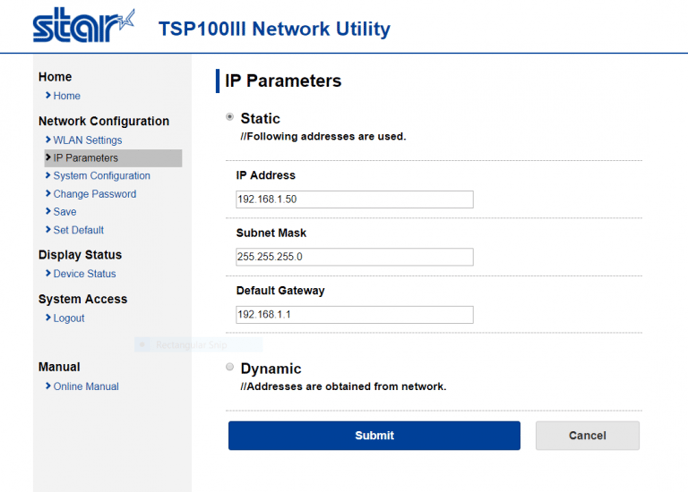Click the chevron beside Online Manual
Screen dimensions: 688x492
tap(48, 386)
